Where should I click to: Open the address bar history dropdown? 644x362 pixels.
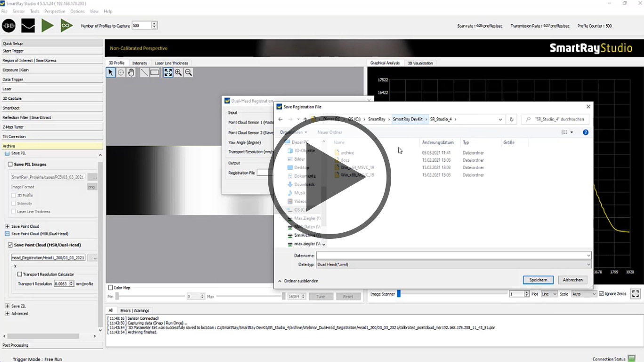tap(500, 119)
